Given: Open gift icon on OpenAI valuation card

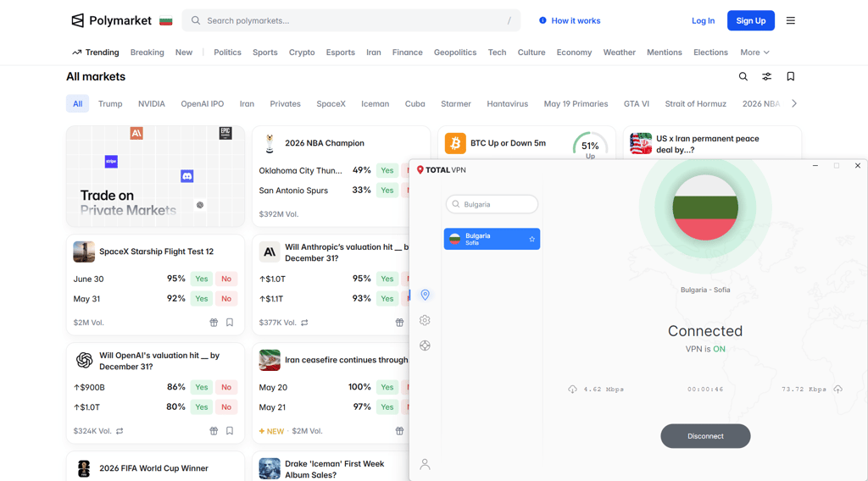Looking at the screenshot, I should (x=214, y=431).
